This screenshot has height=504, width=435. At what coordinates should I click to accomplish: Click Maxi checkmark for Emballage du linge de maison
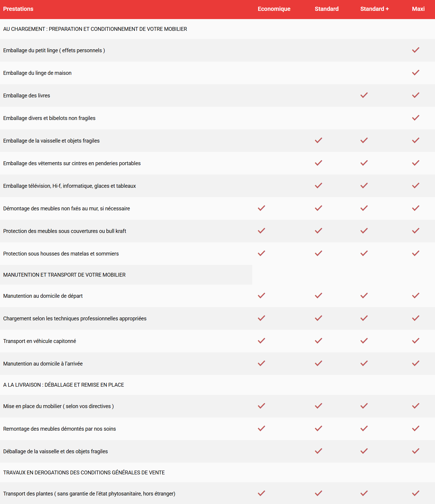416,73
